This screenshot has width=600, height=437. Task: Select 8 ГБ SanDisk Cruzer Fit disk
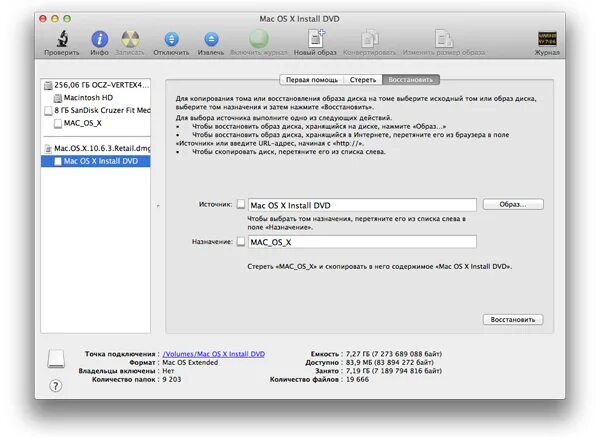click(x=96, y=110)
